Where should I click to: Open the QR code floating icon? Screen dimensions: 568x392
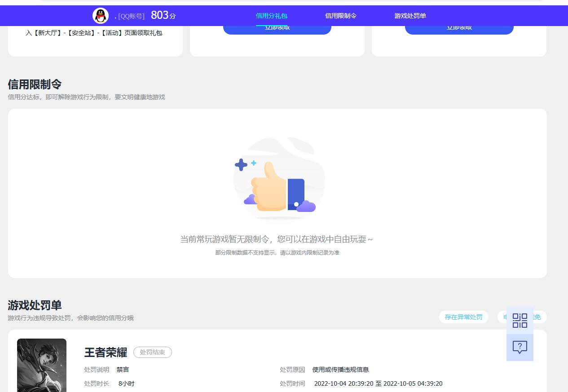520,321
